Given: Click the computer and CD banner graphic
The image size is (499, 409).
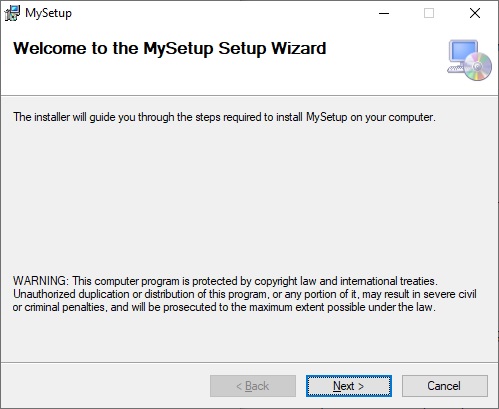Looking at the screenshot, I should (469, 60).
